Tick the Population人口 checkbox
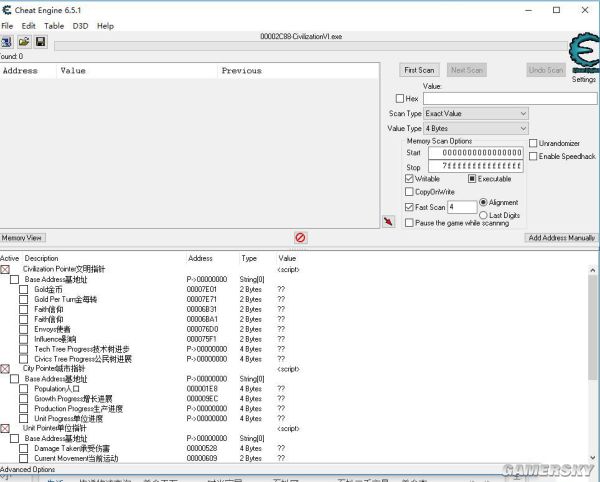 (24, 389)
